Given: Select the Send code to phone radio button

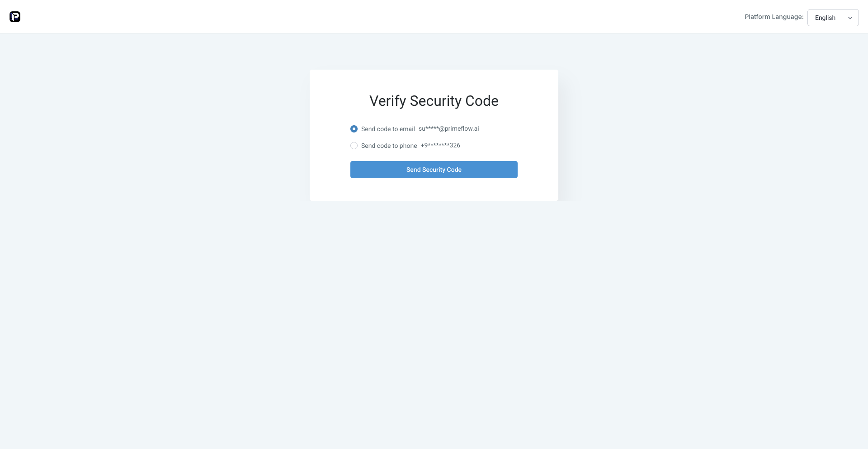Looking at the screenshot, I should (x=354, y=146).
